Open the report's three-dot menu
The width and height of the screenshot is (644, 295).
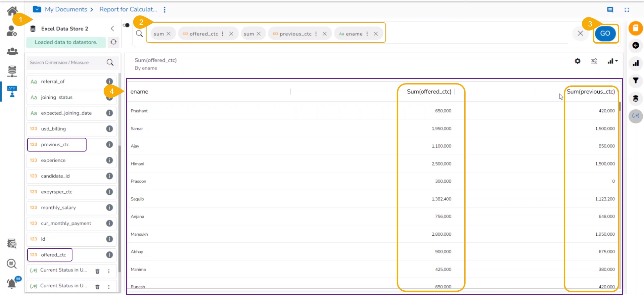164,10
